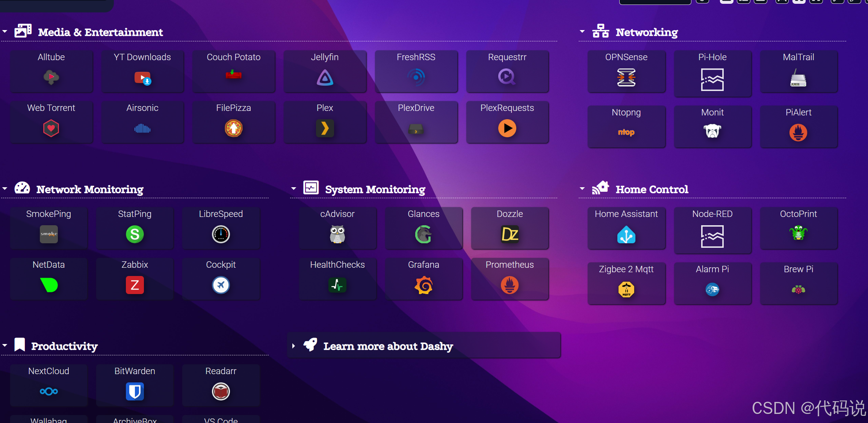Collapse Network Monitoring section arrow
868x423 pixels.
[5, 188]
